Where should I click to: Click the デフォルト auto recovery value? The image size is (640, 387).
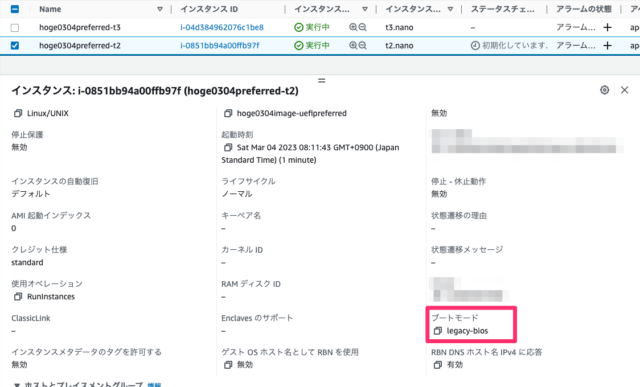coord(31,194)
